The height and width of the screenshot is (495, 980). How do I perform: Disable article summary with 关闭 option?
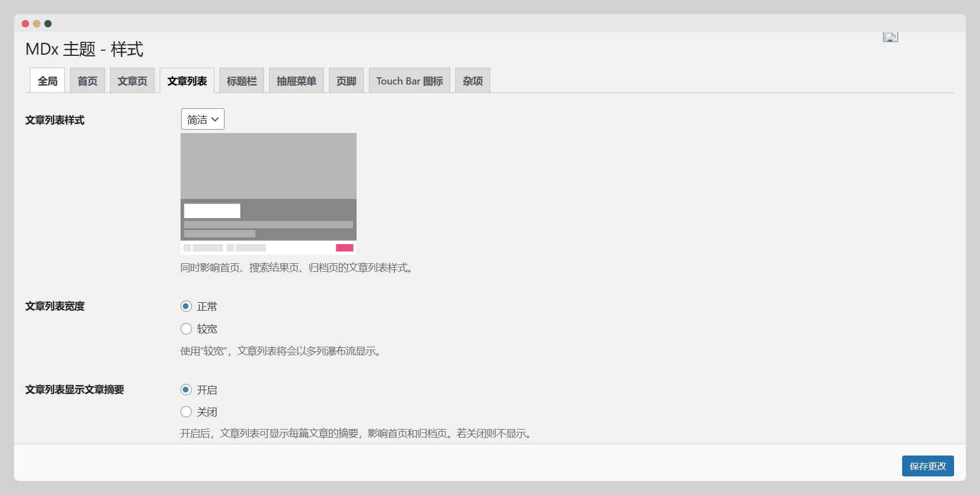186,412
